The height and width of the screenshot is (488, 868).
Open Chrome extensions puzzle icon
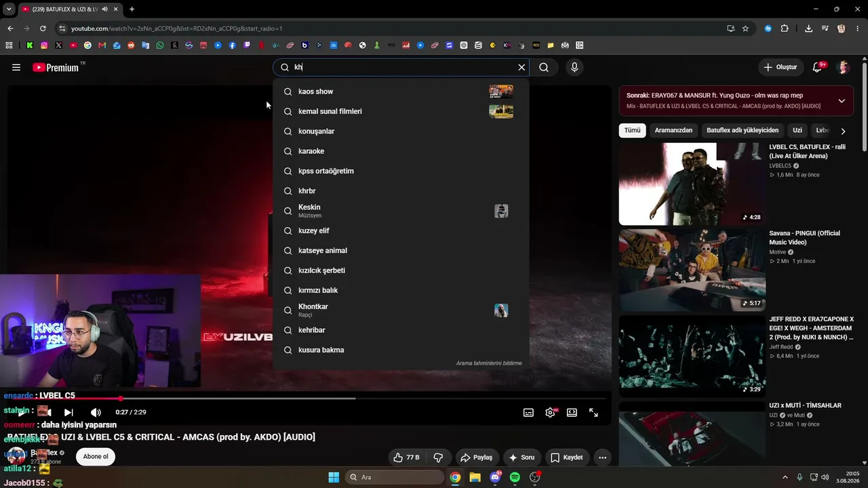[x=785, y=28]
